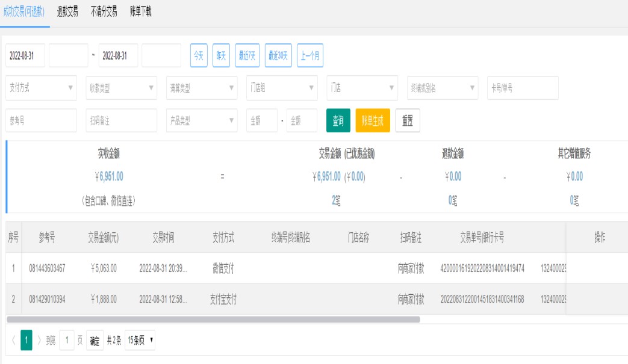Change the 15条/页 page size selector

coord(140,341)
